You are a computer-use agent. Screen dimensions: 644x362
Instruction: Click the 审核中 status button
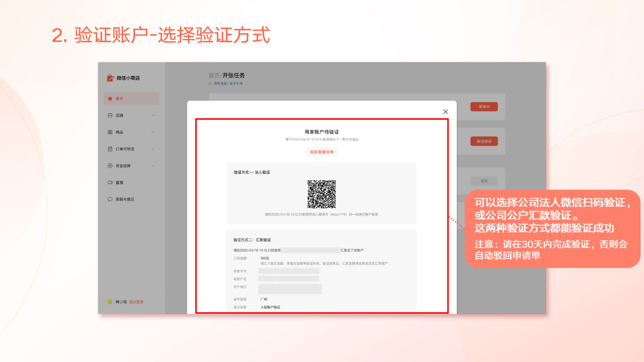[484, 107]
